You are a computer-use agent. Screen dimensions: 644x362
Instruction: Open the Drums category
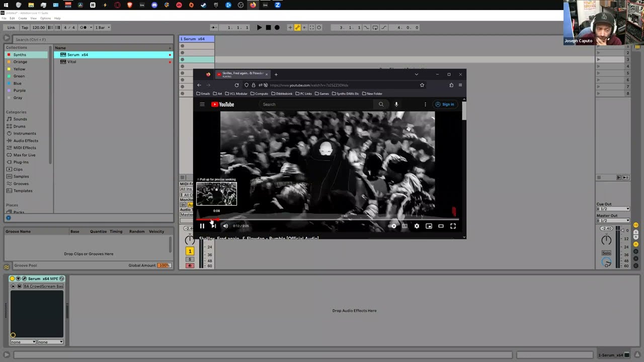click(27, 126)
